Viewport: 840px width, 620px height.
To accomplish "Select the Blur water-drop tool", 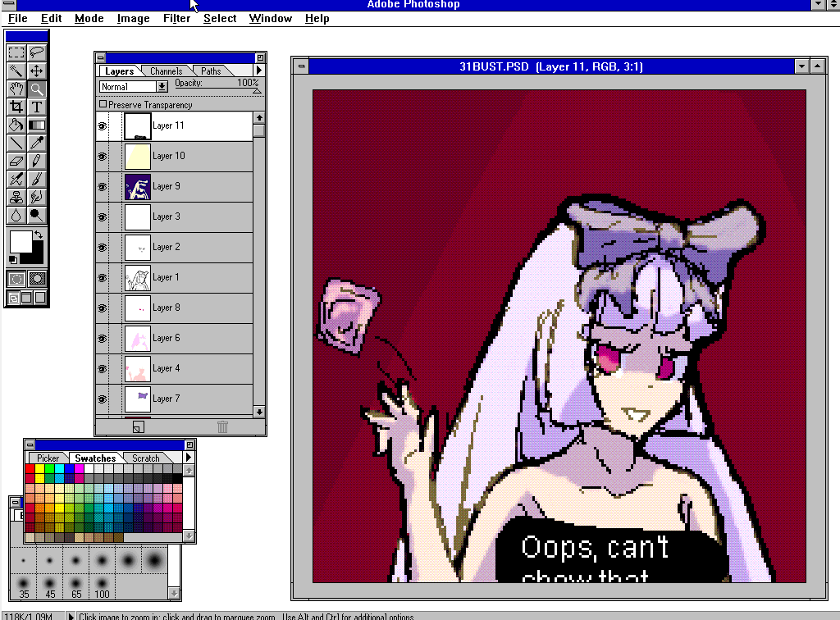I will click(16, 215).
